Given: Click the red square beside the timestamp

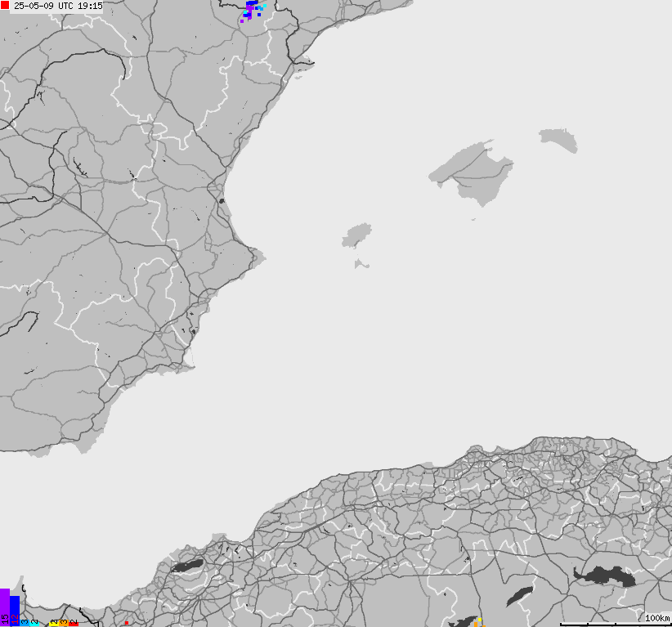Looking at the screenshot, I should coord(5,5).
